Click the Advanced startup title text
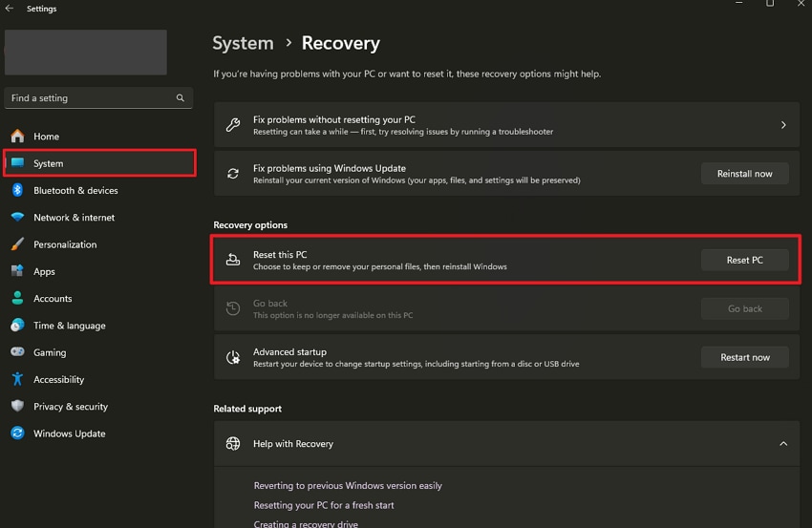The image size is (812, 528). (289, 352)
